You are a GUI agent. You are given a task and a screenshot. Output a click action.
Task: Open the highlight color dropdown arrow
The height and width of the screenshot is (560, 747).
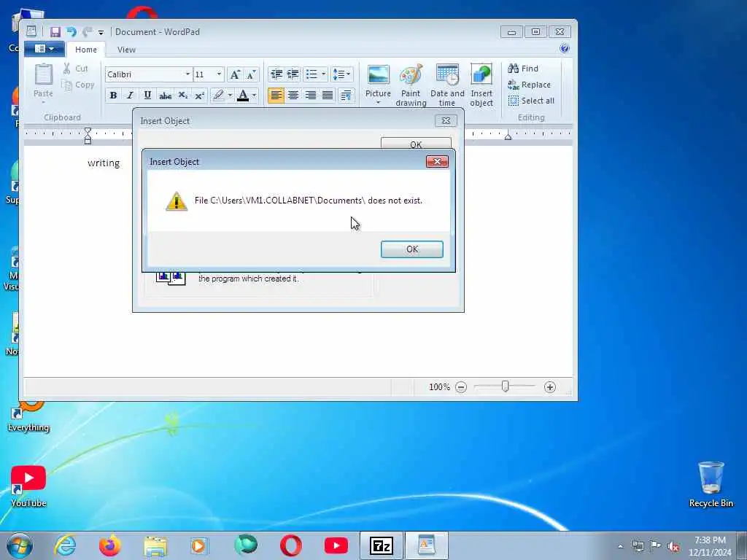tap(230, 96)
